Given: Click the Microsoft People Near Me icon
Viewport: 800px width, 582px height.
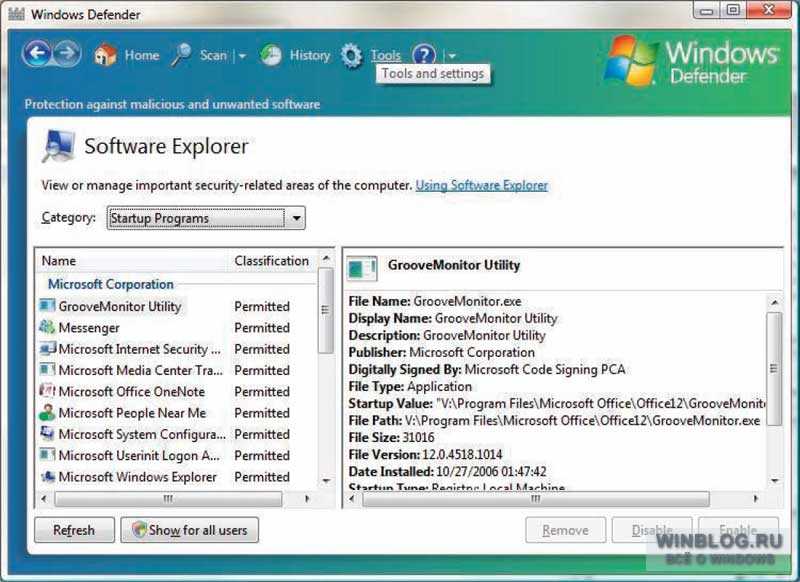Looking at the screenshot, I should (47, 412).
